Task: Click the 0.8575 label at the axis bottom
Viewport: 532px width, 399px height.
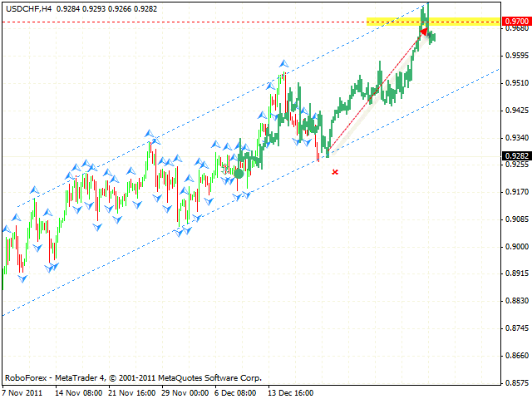Action: 515,383
